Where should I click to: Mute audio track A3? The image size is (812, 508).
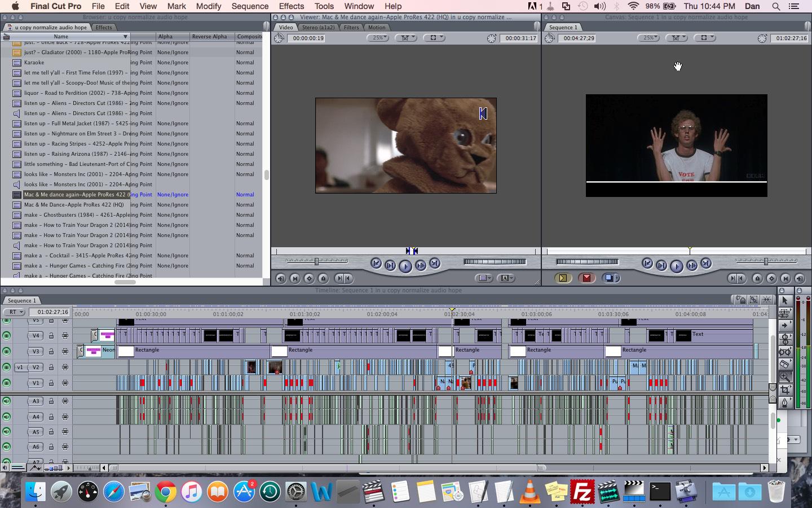[x=6, y=401]
